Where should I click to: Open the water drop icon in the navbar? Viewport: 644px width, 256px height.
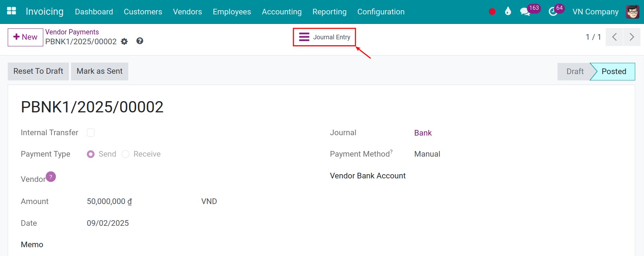pos(508,11)
